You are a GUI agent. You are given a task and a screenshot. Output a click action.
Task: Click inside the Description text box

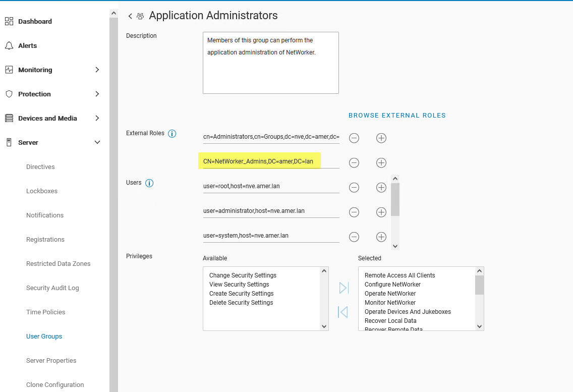pyautogui.click(x=270, y=63)
